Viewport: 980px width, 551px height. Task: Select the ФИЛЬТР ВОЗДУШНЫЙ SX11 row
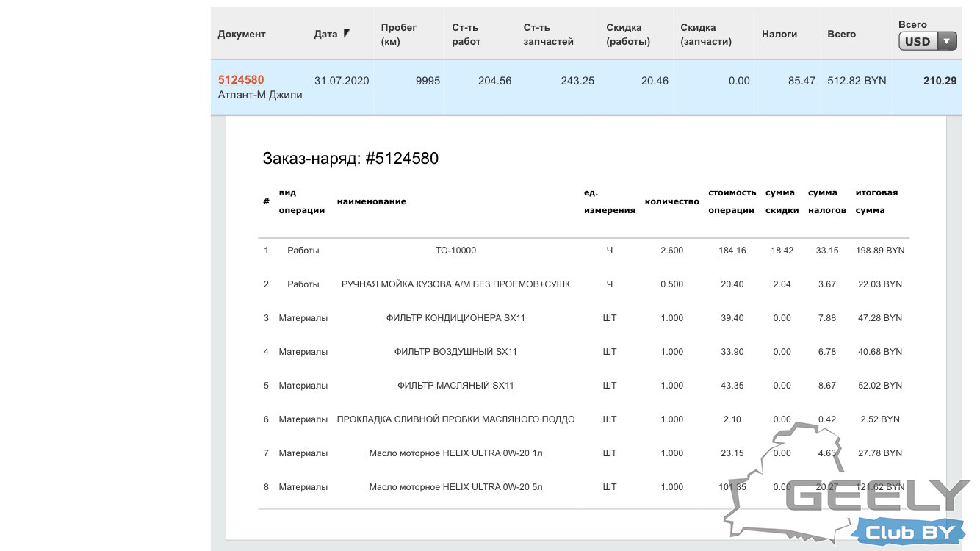coord(455,352)
